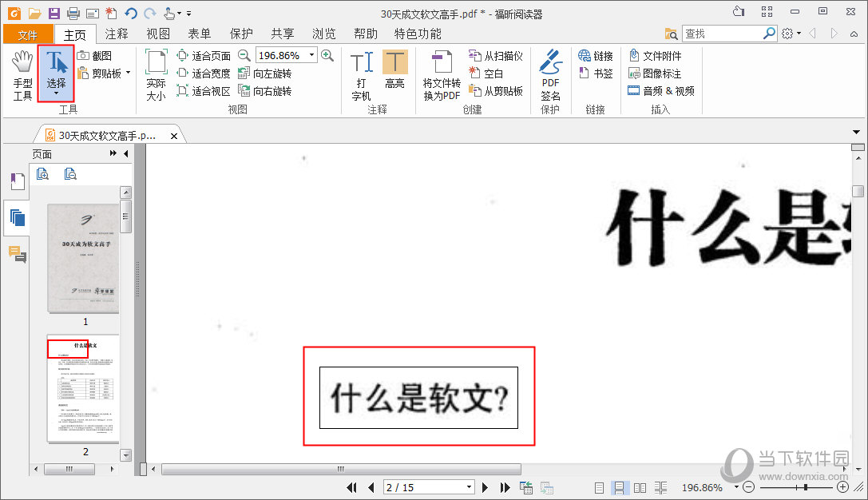
Task: Click the 适合宽度 fit width button
Action: (x=202, y=73)
